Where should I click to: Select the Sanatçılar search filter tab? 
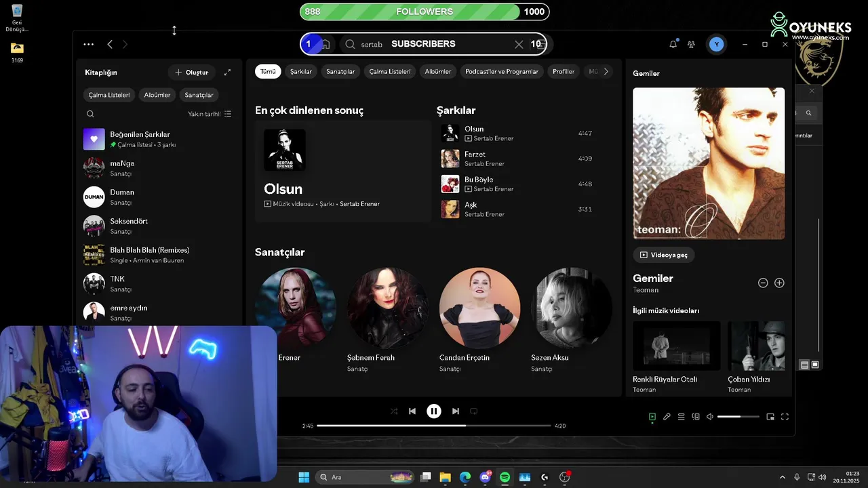pyautogui.click(x=340, y=71)
